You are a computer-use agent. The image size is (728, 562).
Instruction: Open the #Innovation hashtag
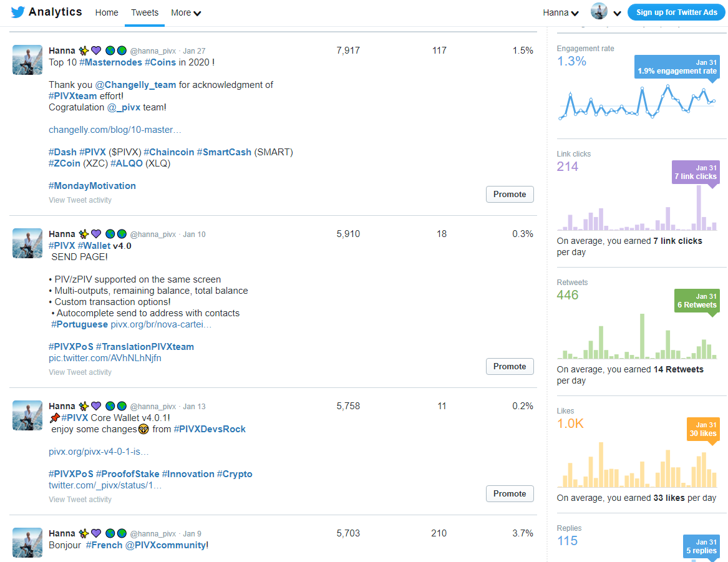click(188, 474)
